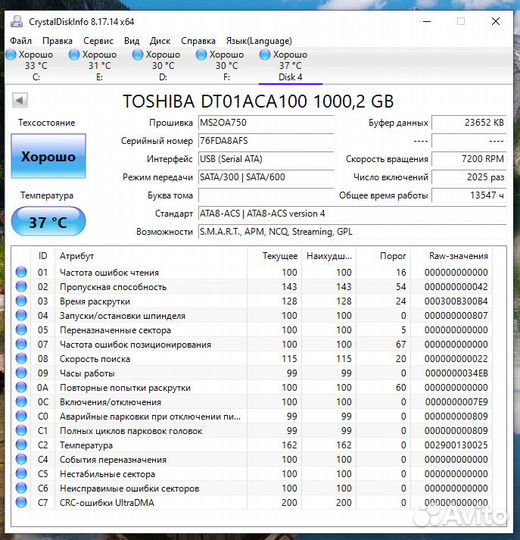
Task: Click the 37 °C temperature button
Action: click(x=49, y=222)
